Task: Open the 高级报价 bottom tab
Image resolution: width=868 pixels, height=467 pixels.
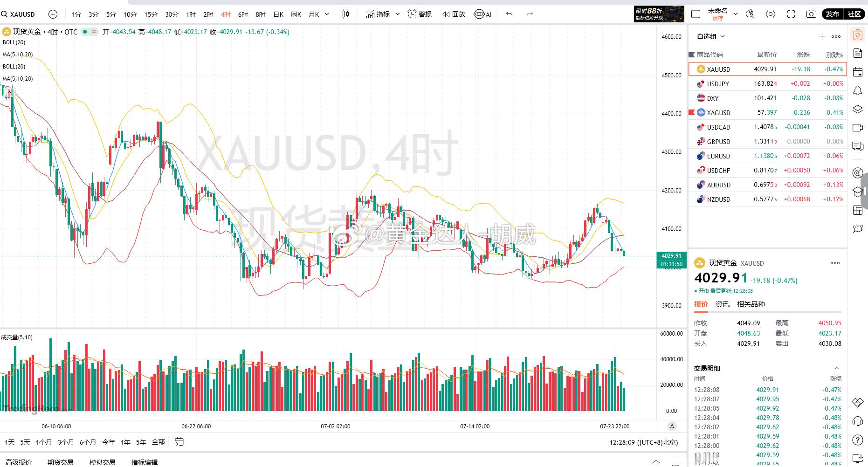Action: [x=19, y=462]
